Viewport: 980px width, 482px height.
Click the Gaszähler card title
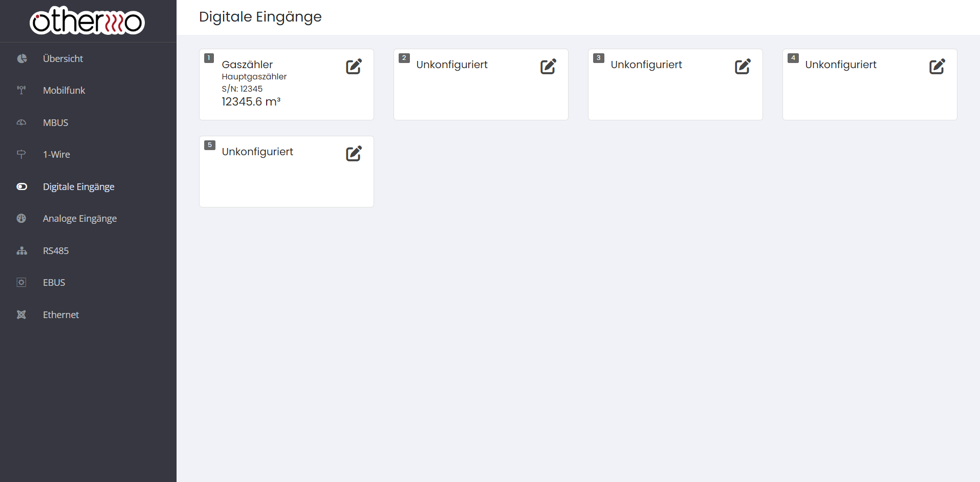pyautogui.click(x=247, y=65)
